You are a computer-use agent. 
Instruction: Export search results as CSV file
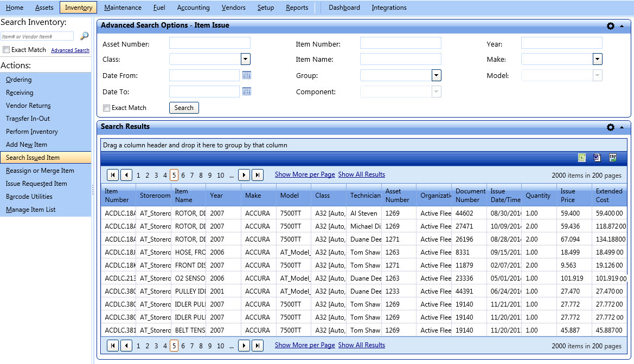(x=613, y=158)
